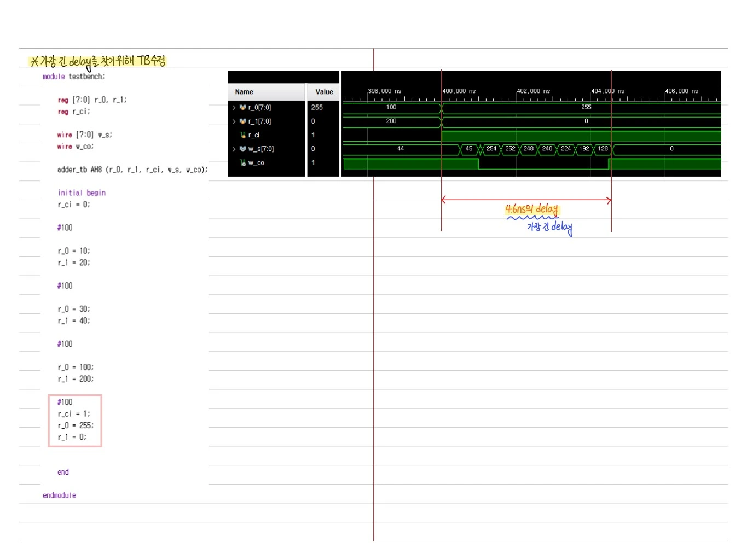The image size is (747, 560).
Task: Click the w_s waveform segment showing 128
Action: (603, 149)
